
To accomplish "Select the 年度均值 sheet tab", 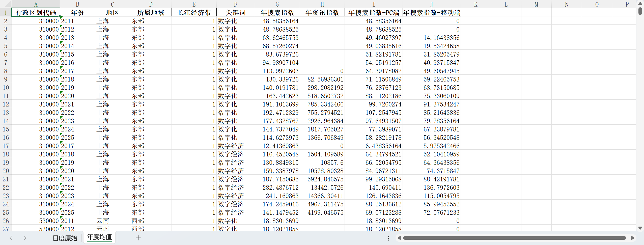I will [99, 237].
